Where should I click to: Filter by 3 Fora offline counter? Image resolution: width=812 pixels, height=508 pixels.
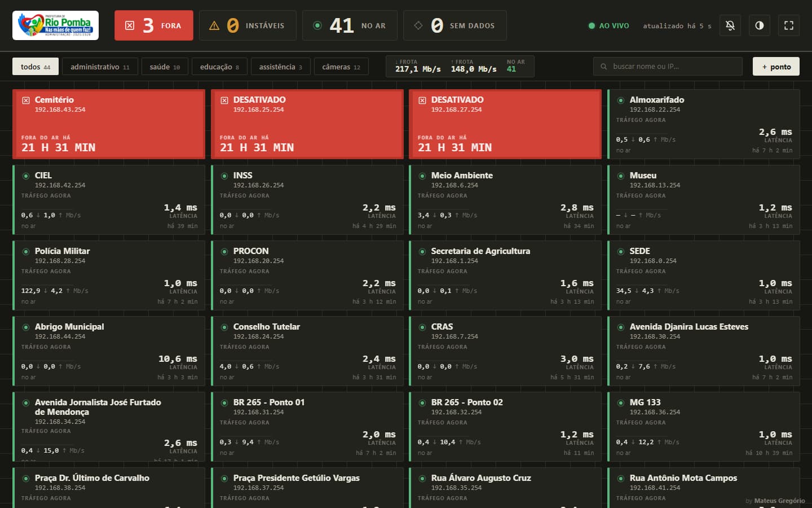coord(154,25)
